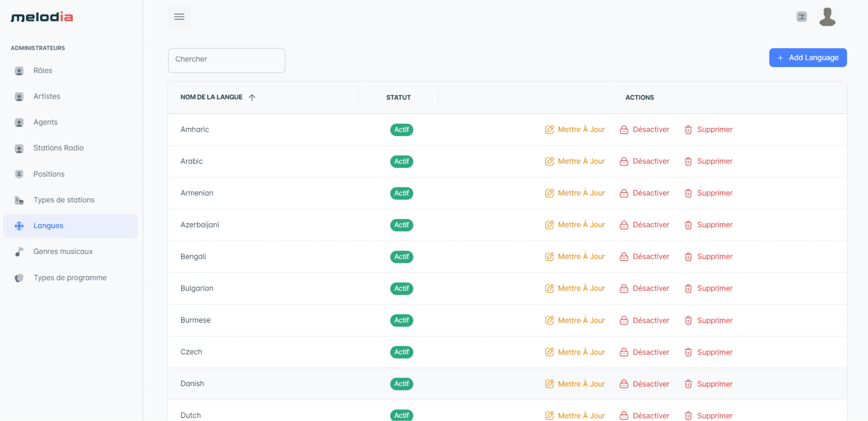Click the Actif badge for Burmese
This screenshot has width=868, height=421.
[x=401, y=320]
